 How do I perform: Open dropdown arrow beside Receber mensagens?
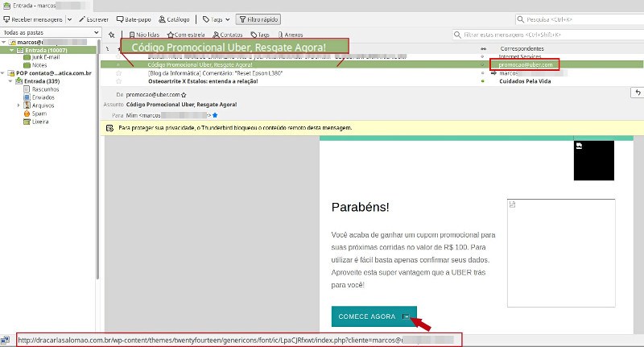(x=72, y=19)
